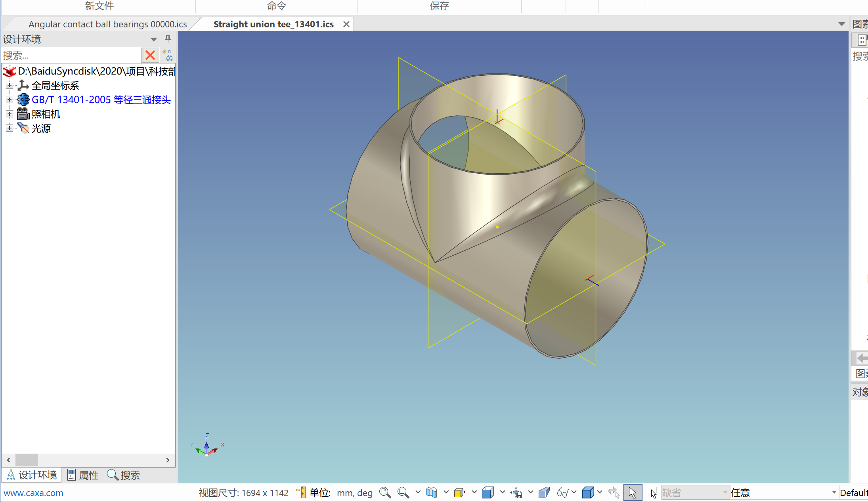Expand the 全局坐标系 tree node
Screen dimensions: 868x502
pos(10,85)
